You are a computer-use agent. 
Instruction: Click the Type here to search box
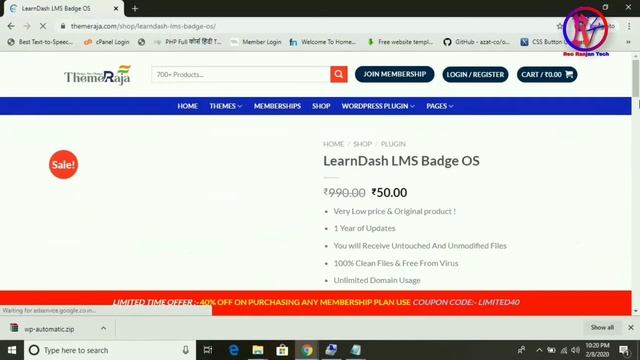[110, 350]
